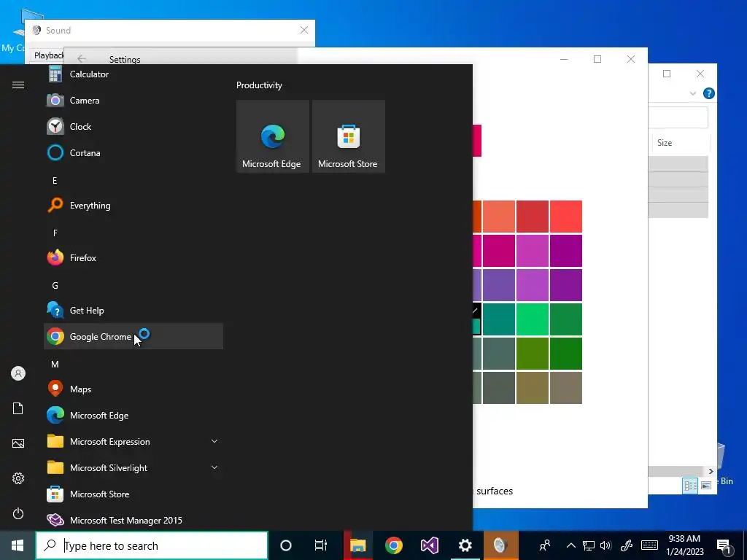Jump to letter G section header

[x=55, y=285]
